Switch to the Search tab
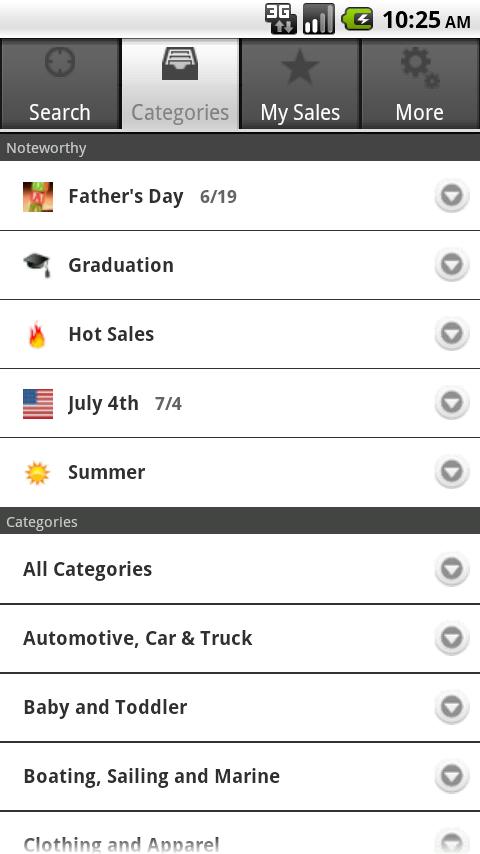This screenshot has height=854, width=480. (x=60, y=84)
